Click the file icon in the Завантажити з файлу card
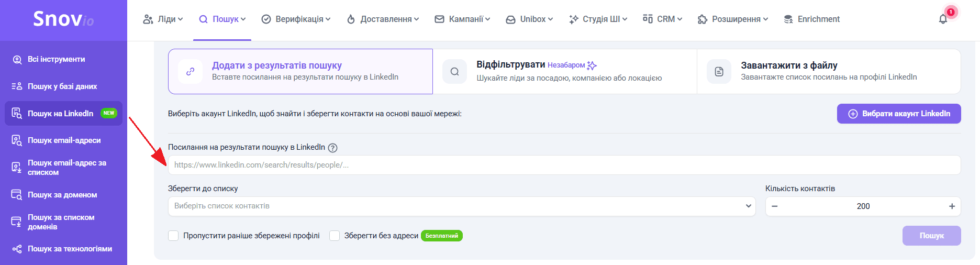 coord(719,72)
